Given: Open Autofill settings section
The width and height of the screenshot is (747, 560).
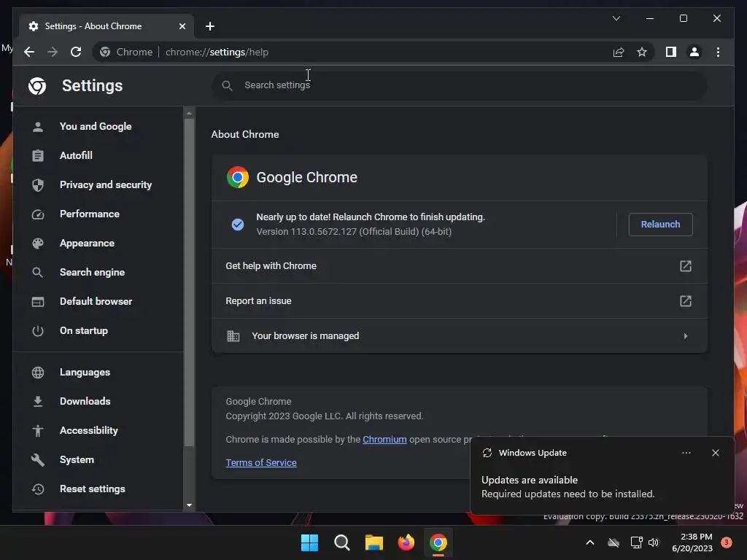Looking at the screenshot, I should [98, 155].
